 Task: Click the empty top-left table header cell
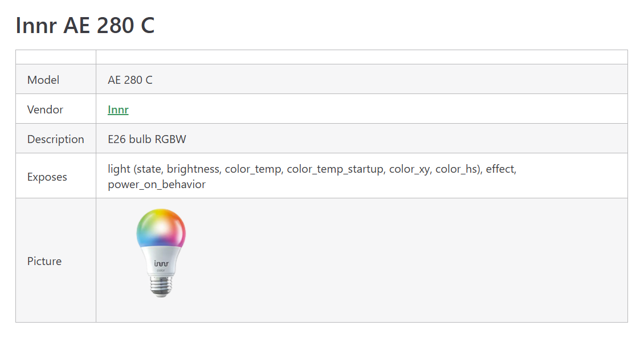pos(56,57)
